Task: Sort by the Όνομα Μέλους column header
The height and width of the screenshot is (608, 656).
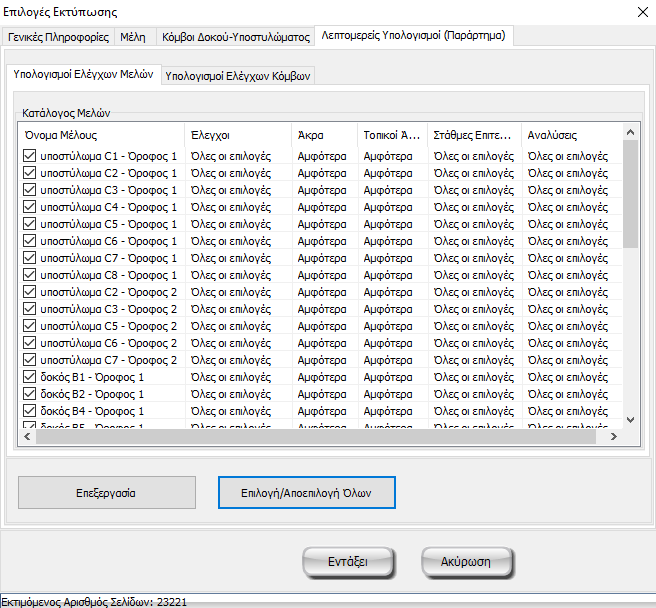Action: click(x=100, y=134)
